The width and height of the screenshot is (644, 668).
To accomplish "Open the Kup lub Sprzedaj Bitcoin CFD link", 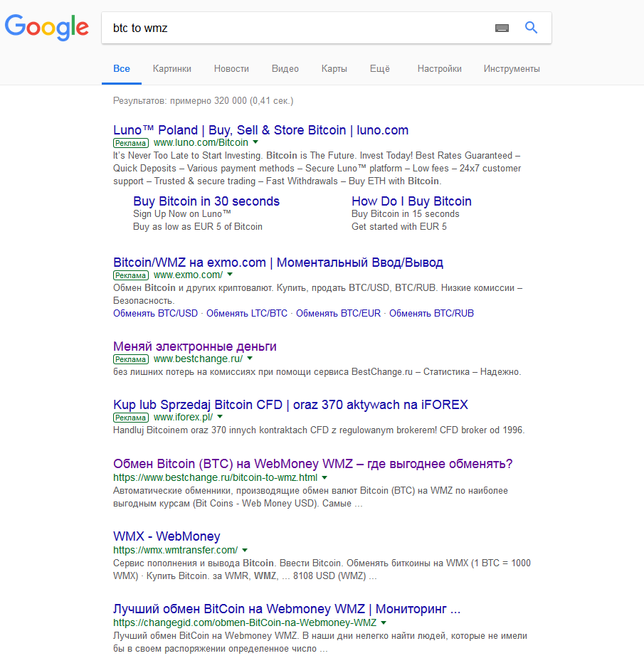I will coord(290,405).
